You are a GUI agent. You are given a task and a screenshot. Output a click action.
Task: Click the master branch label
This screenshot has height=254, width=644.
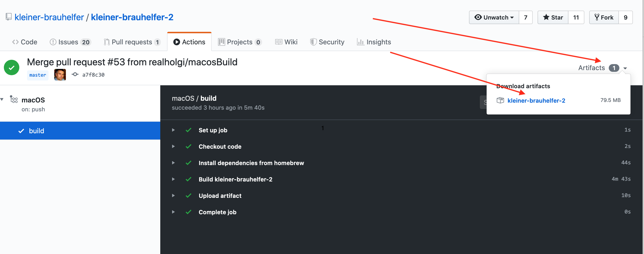(x=38, y=75)
